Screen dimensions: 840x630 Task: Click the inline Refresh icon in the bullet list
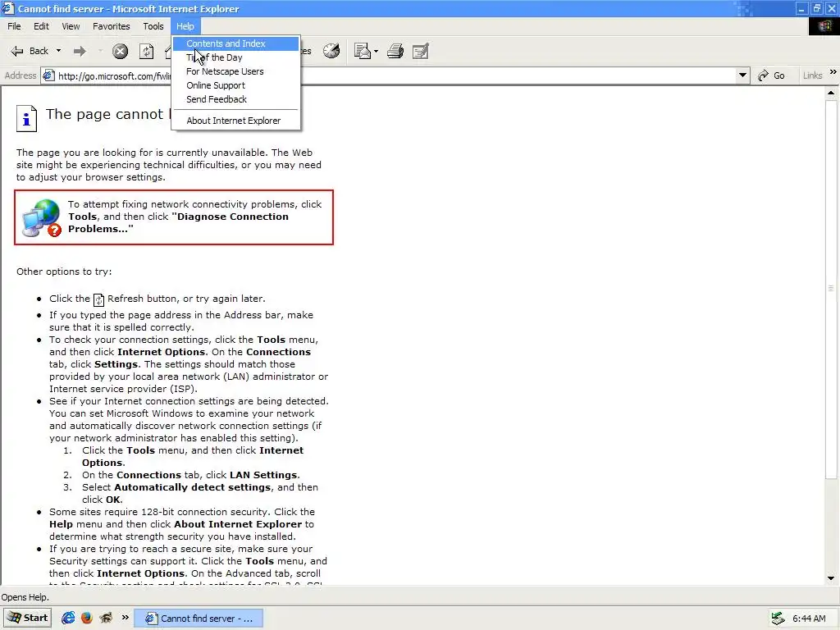click(98, 299)
